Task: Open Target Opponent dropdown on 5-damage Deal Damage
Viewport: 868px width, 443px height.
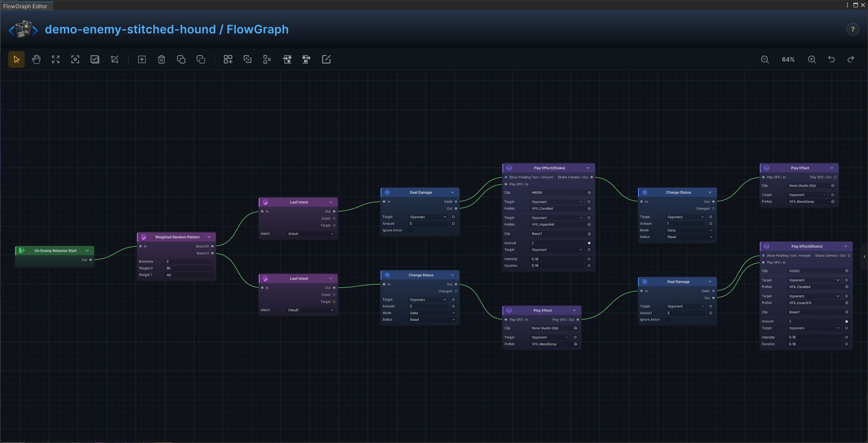Action: [428, 217]
